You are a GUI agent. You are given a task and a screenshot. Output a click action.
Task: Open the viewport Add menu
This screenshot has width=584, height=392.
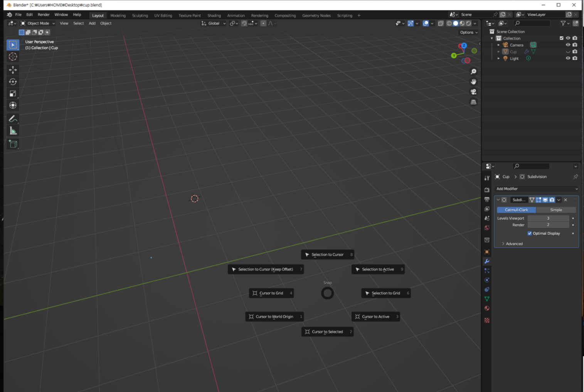tap(92, 23)
